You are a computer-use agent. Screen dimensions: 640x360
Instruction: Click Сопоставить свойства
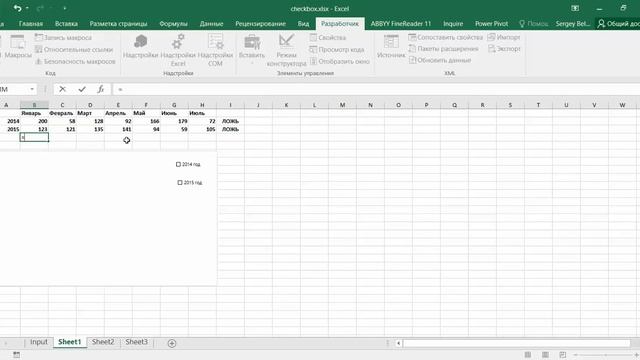click(445, 37)
